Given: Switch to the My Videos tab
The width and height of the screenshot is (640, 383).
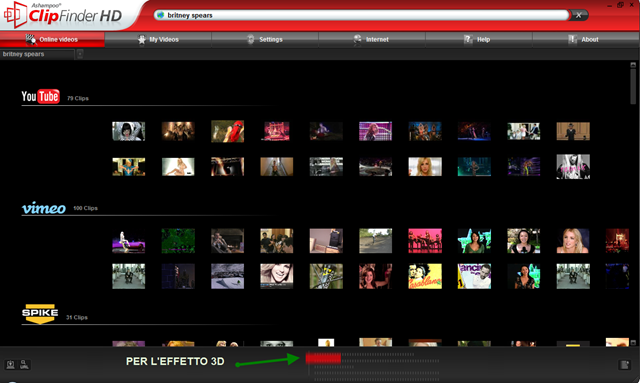Looking at the screenshot, I should tap(158, 40).
